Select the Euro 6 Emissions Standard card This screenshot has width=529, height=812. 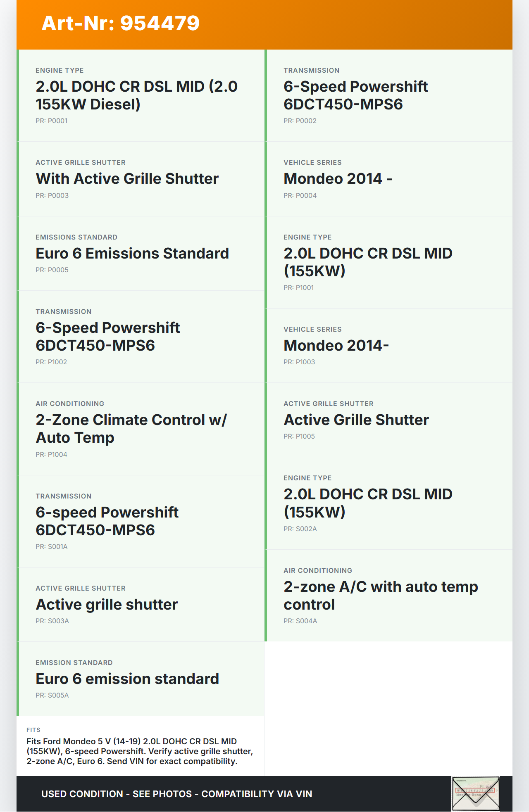(141, 253)
